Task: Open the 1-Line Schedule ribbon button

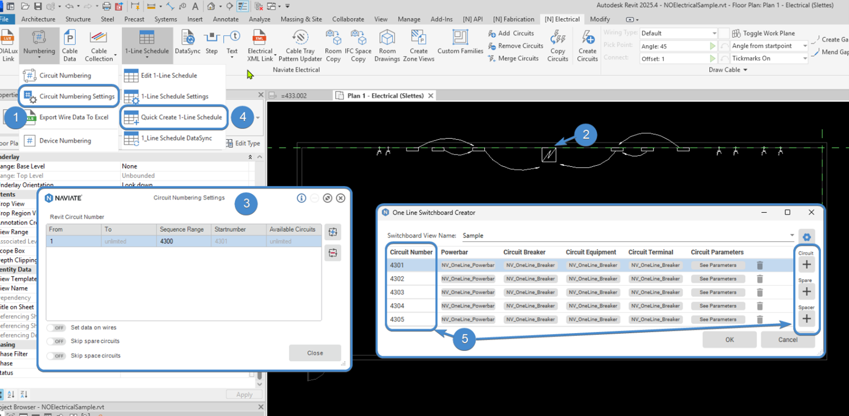Action: [147, 44]
